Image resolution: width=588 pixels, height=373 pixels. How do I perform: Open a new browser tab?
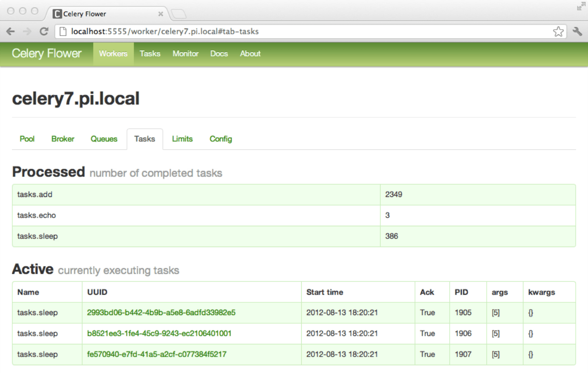pyautogui.click(x=178, y=14)
